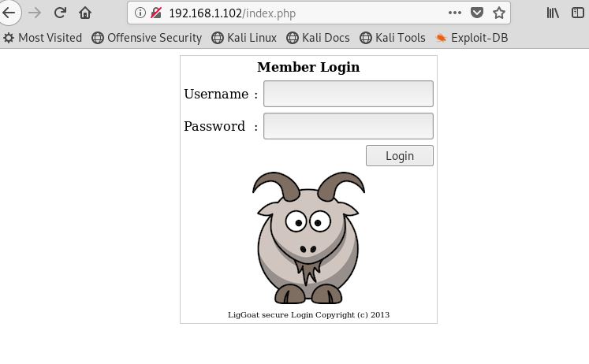
Task: Click the Password label text
Action: click(214, 126)
